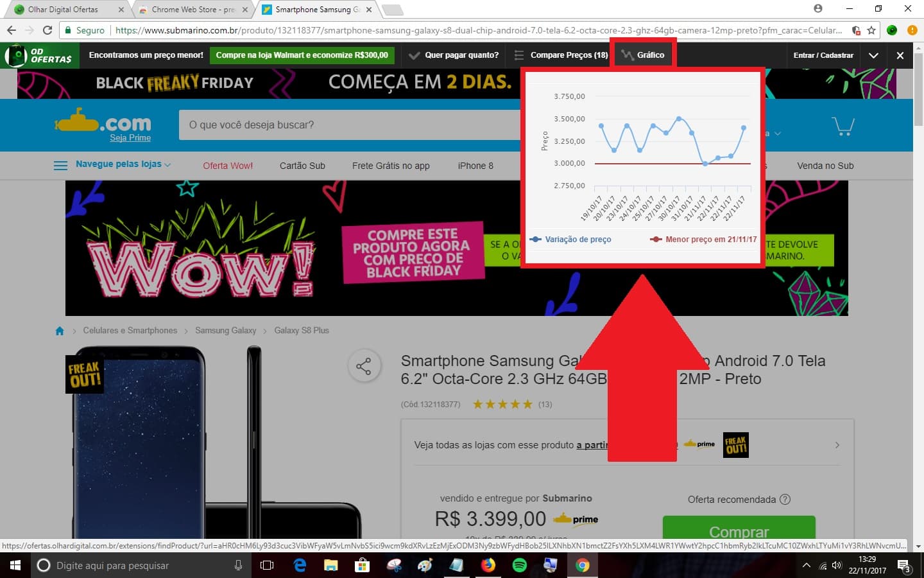Open iPhone 8 menu item
The height and width of the screenshot is (578, 924).
[x=475, y=166]
